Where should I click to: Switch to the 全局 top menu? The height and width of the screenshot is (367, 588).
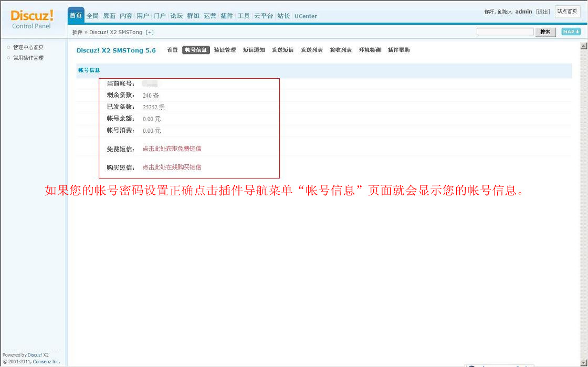(x=92, y=16)
